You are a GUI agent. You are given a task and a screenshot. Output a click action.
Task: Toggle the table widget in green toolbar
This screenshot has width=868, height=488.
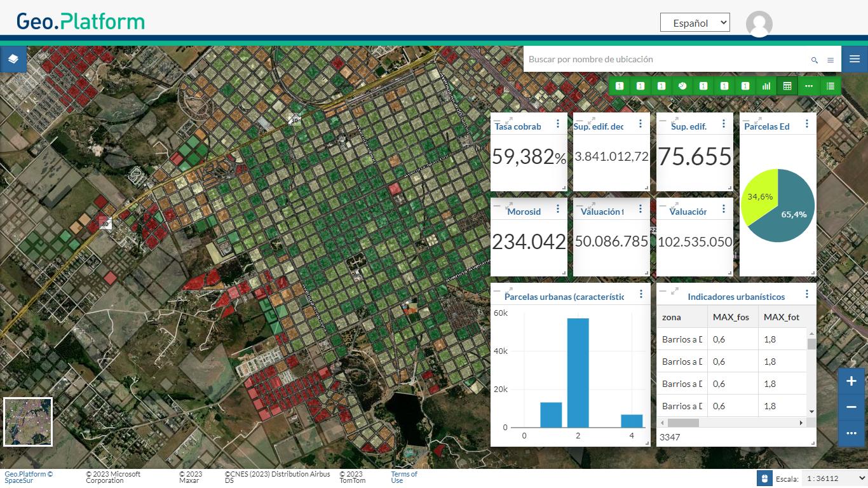pos(787,86)
